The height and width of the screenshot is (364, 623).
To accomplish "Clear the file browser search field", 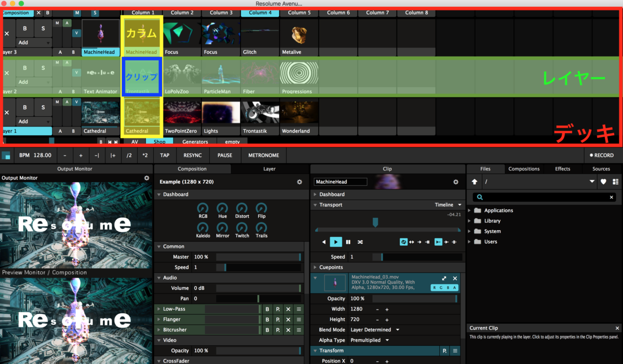I will pos(611,198).
